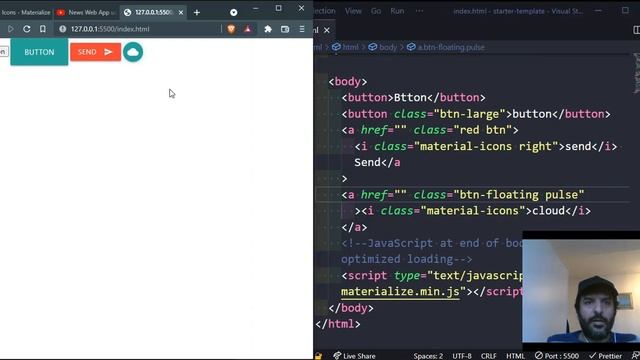Select the html breadcrumb item
The image size is (640, 360).
[x=345, y=47]
